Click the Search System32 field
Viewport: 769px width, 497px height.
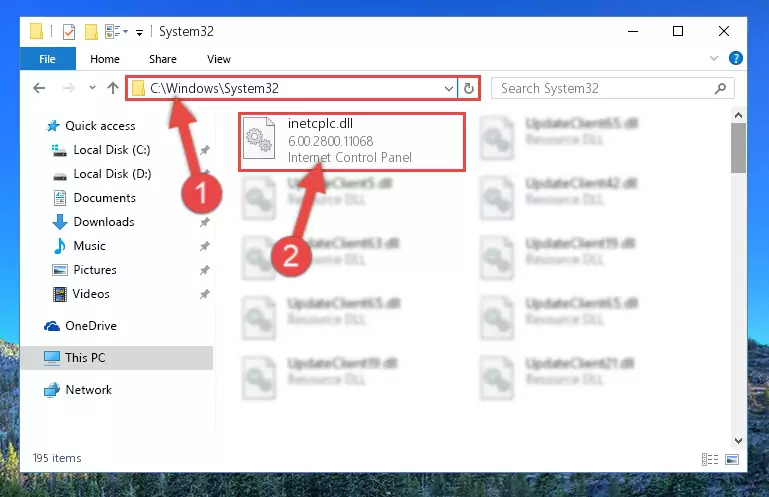pyautogui.click(x=613, y=88)
